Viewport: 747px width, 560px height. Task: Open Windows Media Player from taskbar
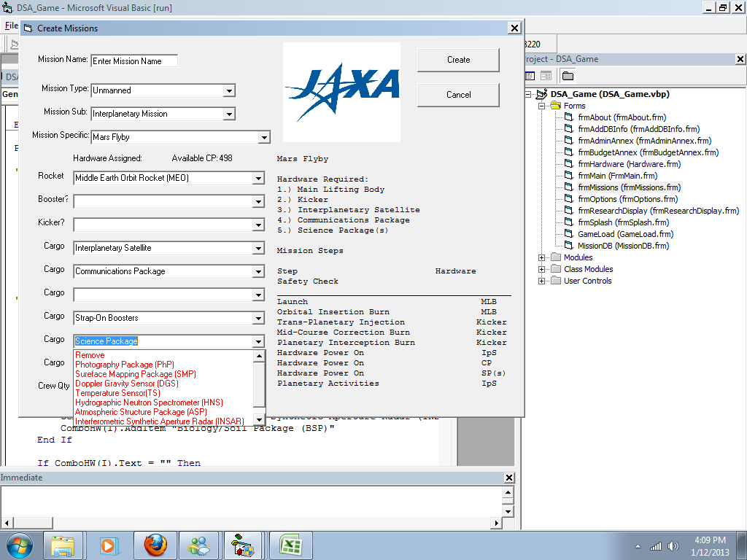point(108,545)
